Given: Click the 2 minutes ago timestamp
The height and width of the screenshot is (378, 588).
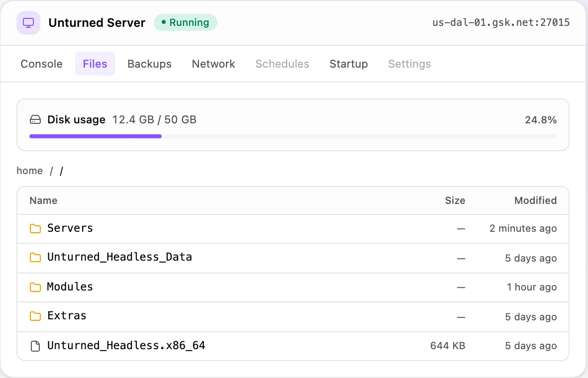Looking at the screenshot, I should (523, 228).
